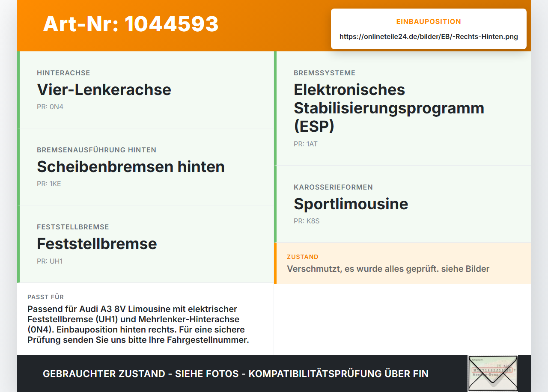Click the GEBRAUCHTER ZUSTAND footer banner text
The width and height of the screenshot is (548, 392).
235,374
